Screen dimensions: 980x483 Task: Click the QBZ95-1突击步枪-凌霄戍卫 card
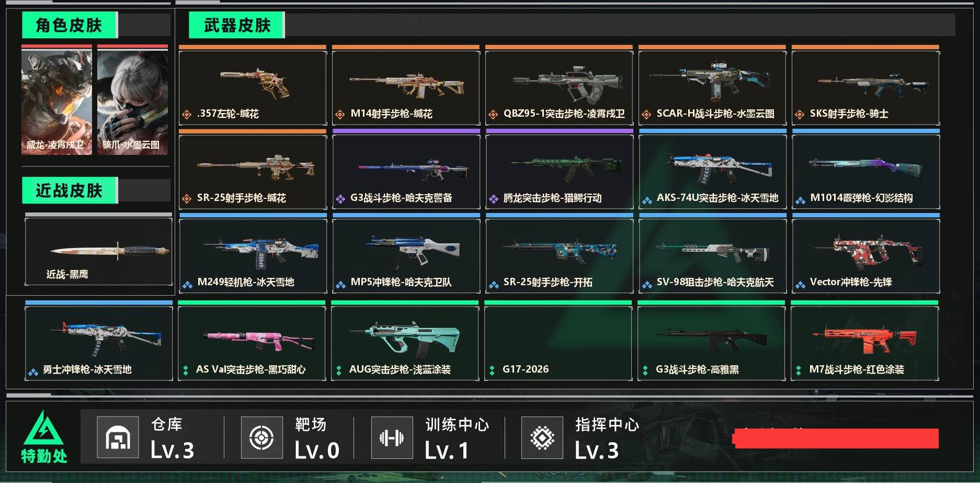tap(559, 87)
